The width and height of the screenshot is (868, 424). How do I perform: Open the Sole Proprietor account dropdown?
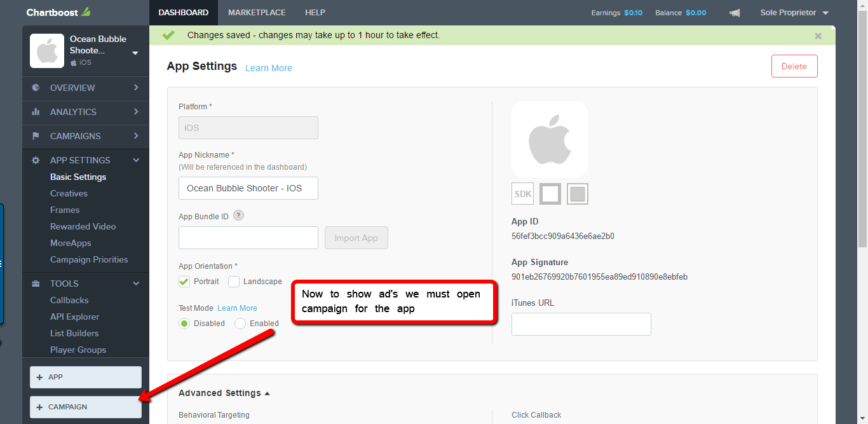click(794, 13)
